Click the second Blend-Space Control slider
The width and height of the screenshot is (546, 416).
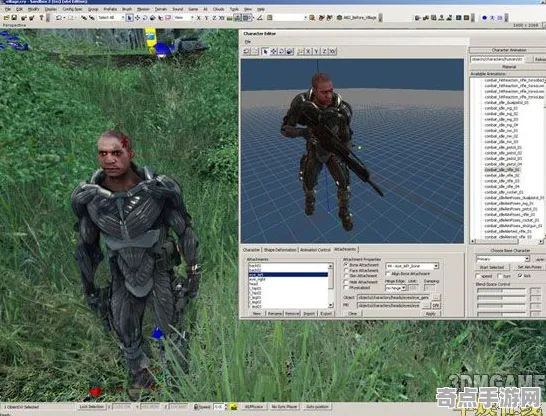coord(501,298)
